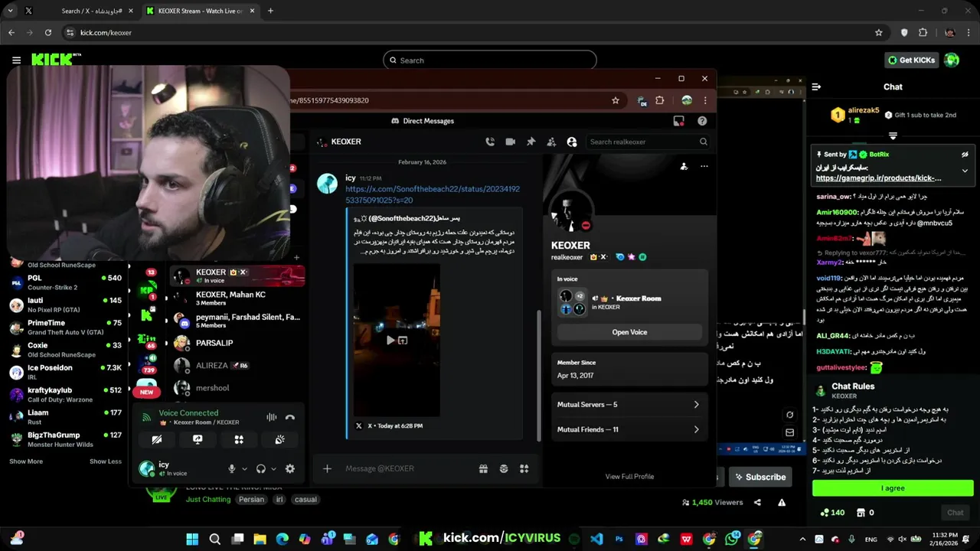Open the gamegrip.ir pinned link
Viewport: 980px width, 551px height.
point(878,178)
